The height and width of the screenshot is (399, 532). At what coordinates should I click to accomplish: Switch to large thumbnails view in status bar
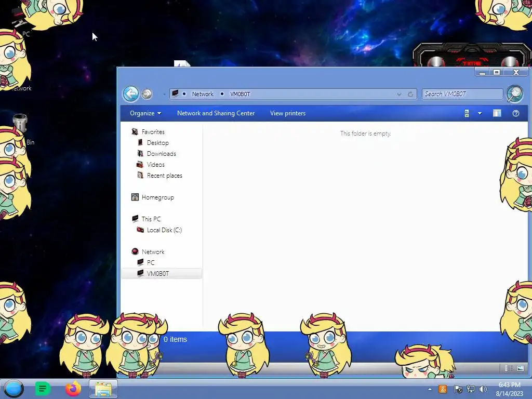pyautogui.click(x=521, y=368)
